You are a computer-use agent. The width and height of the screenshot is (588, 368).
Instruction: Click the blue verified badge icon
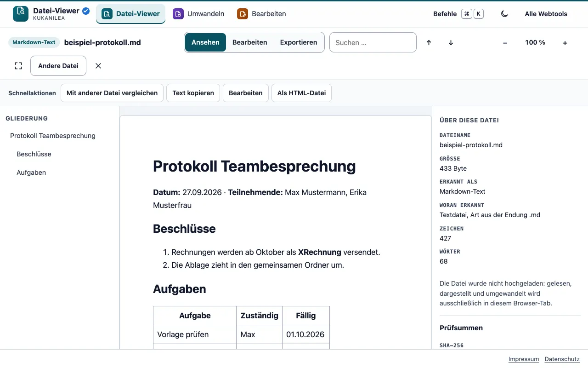pos(86,11)
